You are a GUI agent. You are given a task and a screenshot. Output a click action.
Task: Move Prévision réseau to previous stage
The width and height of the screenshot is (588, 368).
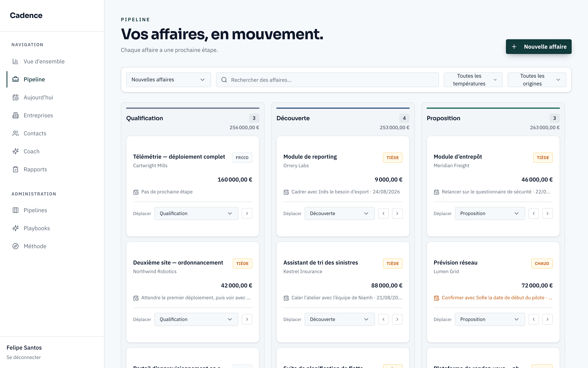534,319
